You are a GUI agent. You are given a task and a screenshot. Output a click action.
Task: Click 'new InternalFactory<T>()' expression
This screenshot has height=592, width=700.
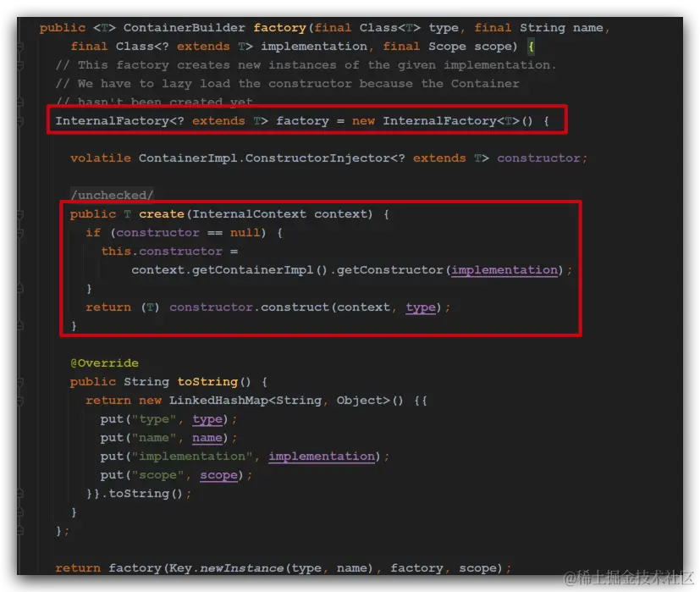[442, 120]
